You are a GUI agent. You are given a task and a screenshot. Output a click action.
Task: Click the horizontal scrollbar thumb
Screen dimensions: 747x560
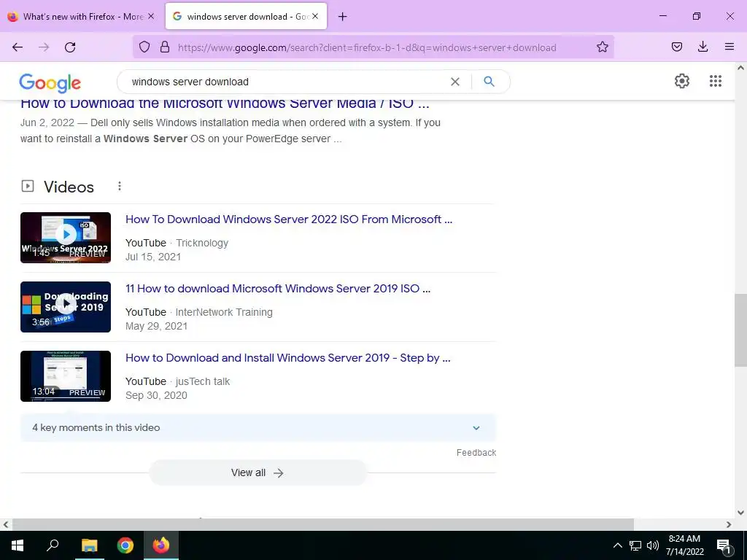pos(323,524)
